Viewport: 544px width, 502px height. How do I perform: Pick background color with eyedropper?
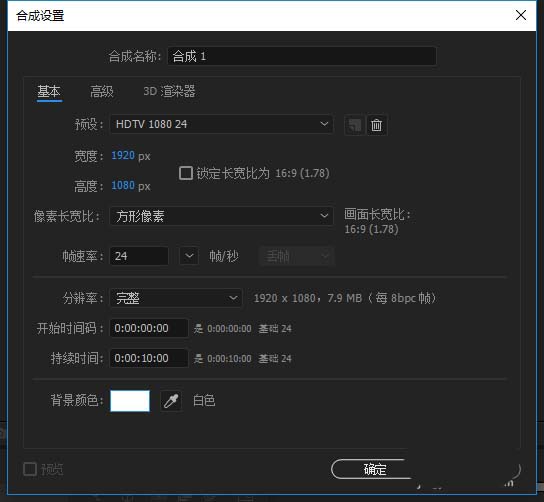[x=171, y=401]
